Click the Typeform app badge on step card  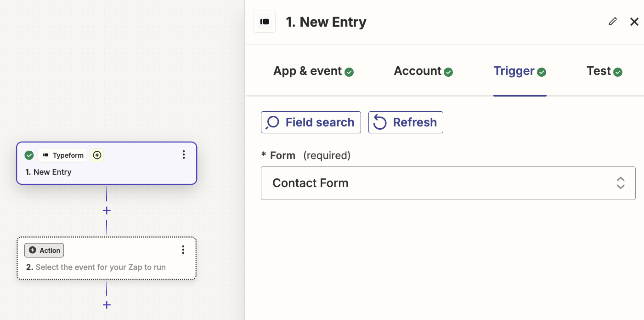point(62,155)
